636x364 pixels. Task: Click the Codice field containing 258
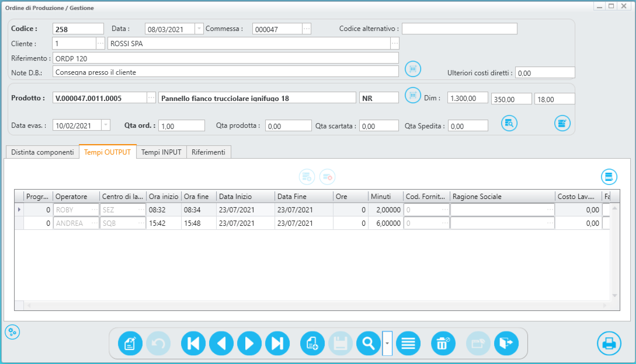(78, 29)
